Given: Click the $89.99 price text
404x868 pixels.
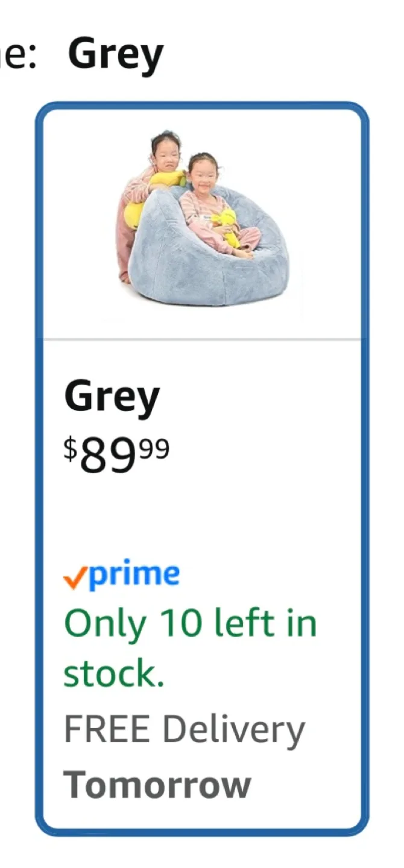Looking at the screenshot, I should [x=116, y=456].
